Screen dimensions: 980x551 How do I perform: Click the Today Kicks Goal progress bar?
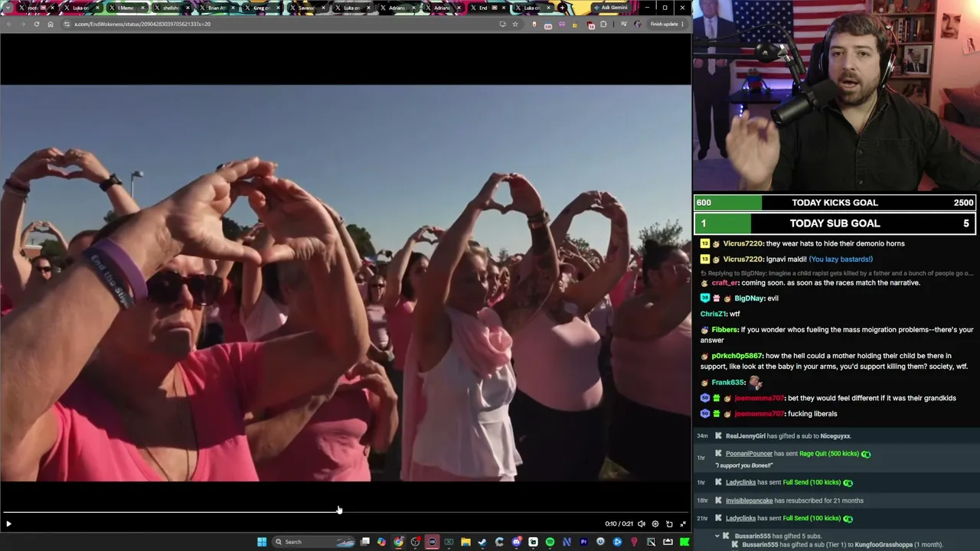(x=835, y=203)
